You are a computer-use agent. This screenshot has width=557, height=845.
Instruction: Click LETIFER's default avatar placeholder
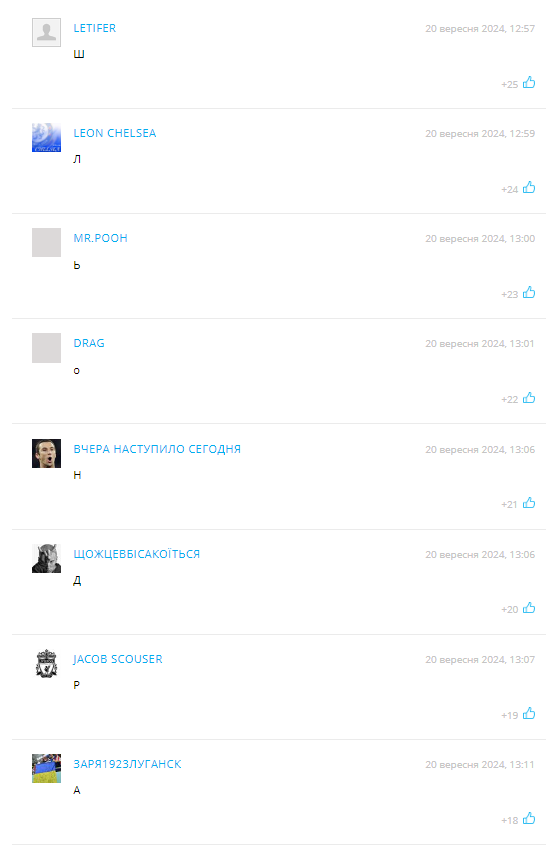pyautogui.click(x=46, y=32)
